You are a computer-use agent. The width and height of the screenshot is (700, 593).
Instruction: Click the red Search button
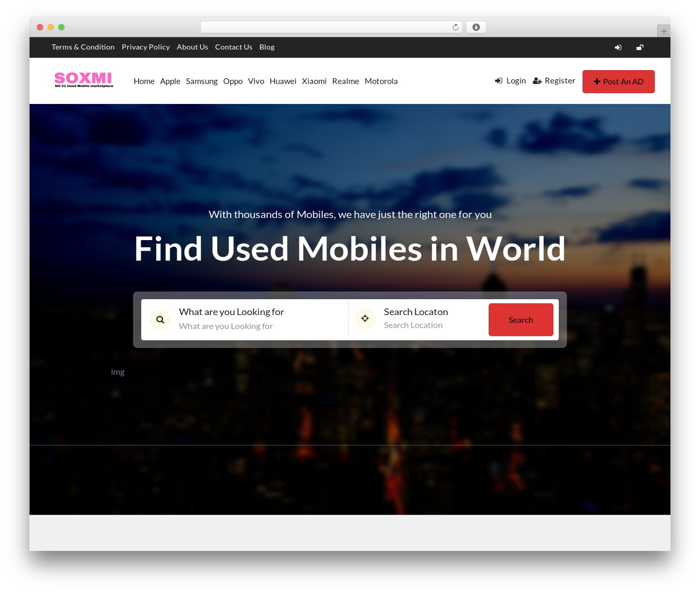coord(521,320)
